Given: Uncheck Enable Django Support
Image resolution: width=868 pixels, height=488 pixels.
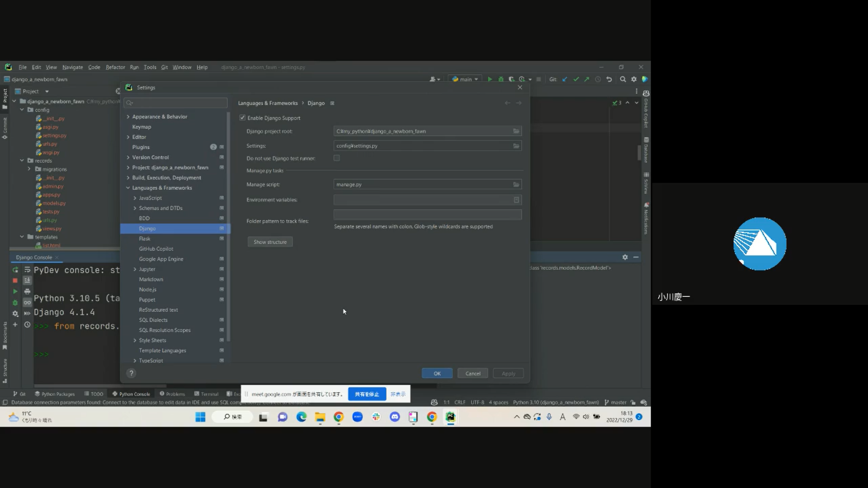Looking at the screenshot, I should [243, 118].
